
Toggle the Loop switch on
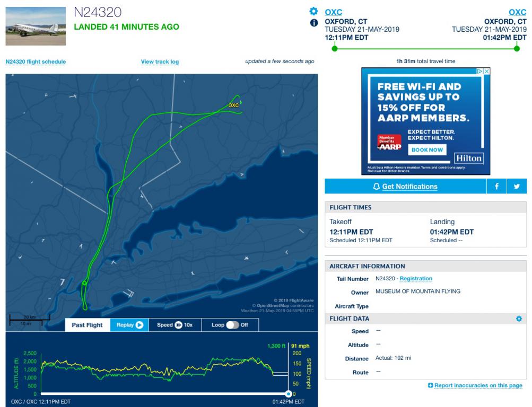pyautogui.click(x=232, y=325)
